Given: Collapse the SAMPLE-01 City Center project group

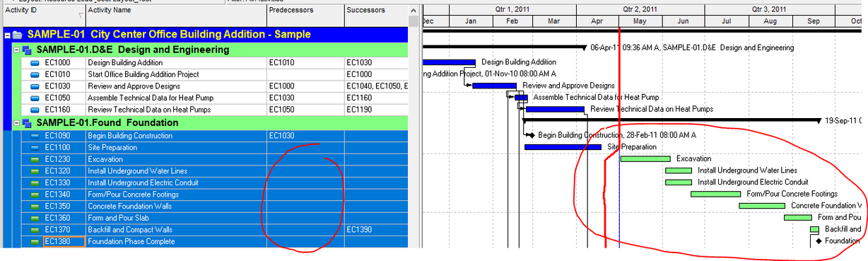Looking at the screenshot, I should coord(8,35).
